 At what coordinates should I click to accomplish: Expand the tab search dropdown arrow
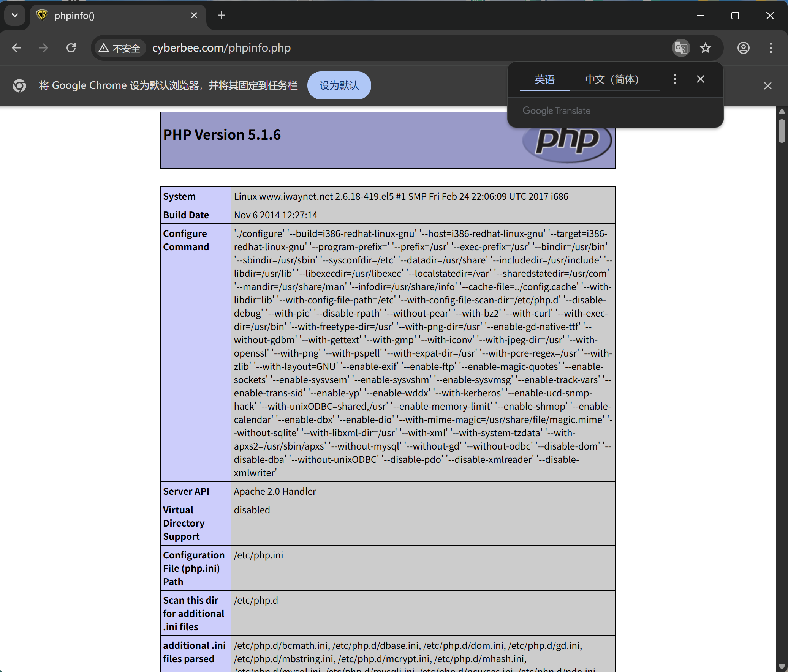tap(15, 15)
